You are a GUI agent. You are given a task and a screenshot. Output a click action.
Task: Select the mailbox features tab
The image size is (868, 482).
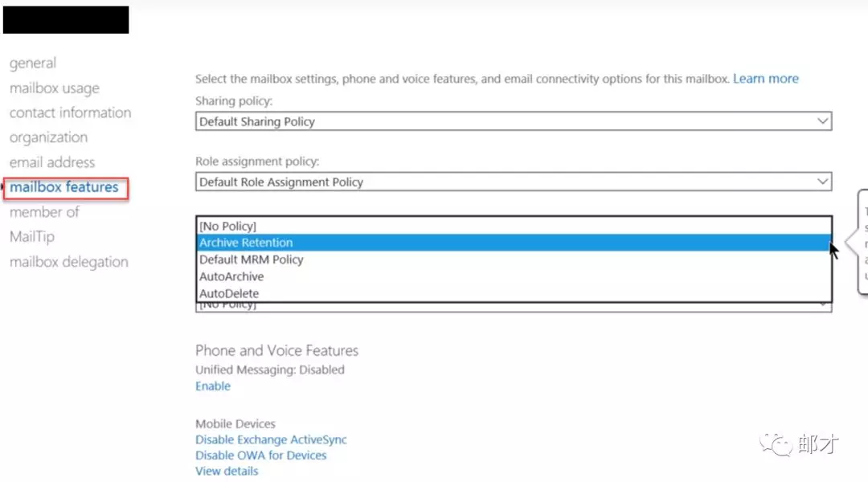64,187
